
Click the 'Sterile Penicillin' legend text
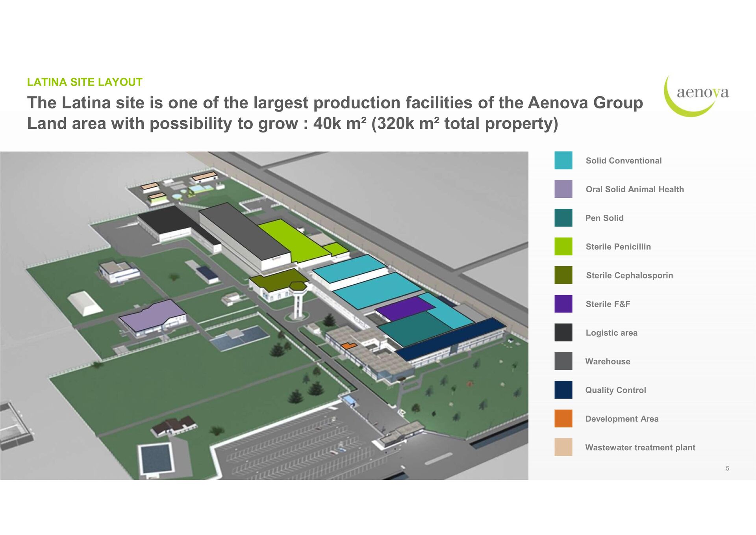[618, 247]
